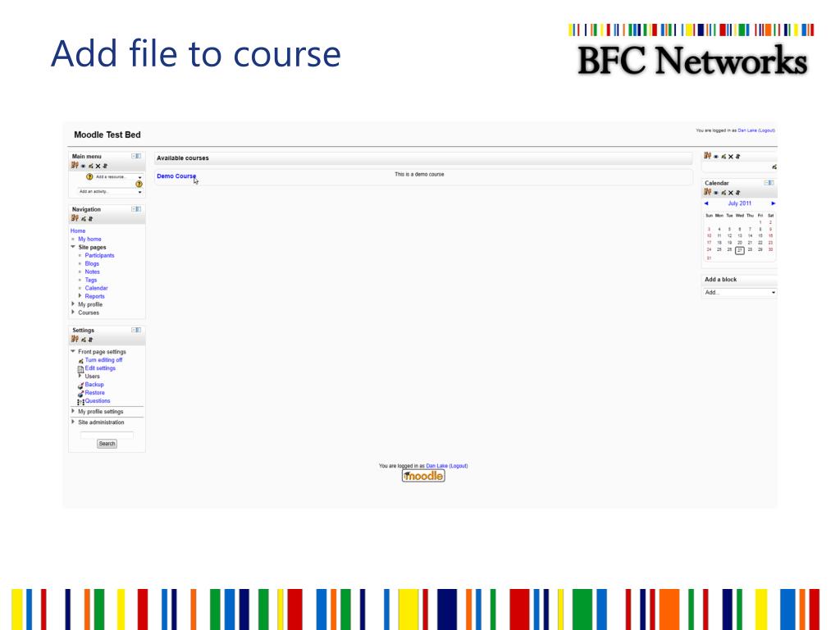Assign roles icon in untitled right block
This screenshot has width=840, height=630.
(x=708, y=156)
